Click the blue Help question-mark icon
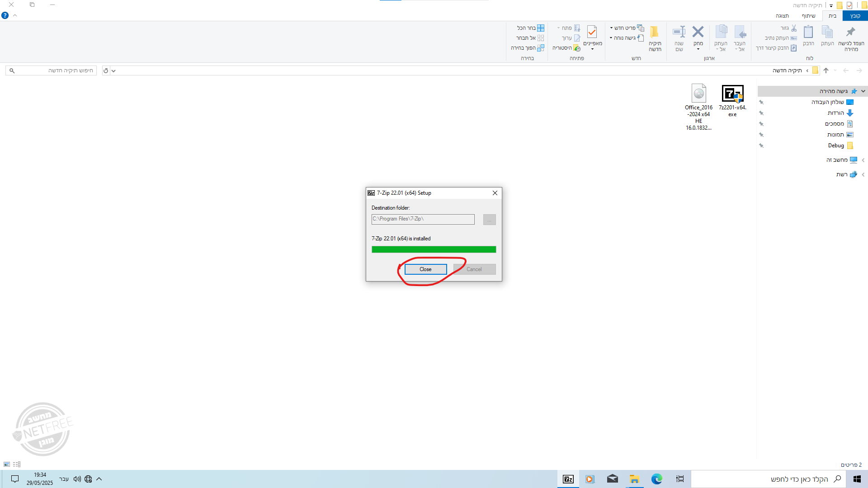868x488 pixels. pyautogui.click(x=5, y=15)
